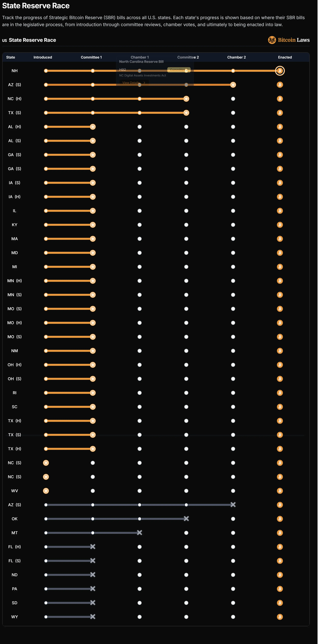Click the Bitcoin icon in the KY row
Image resolution: width=318 pixels, height=644 pixels.
(x=280, y=225)
